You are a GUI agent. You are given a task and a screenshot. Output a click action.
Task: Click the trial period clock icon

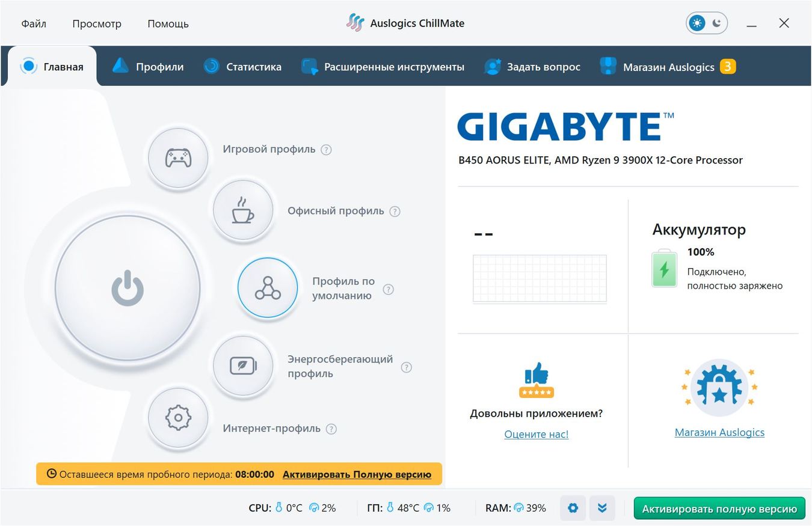[x=52, y=474]
